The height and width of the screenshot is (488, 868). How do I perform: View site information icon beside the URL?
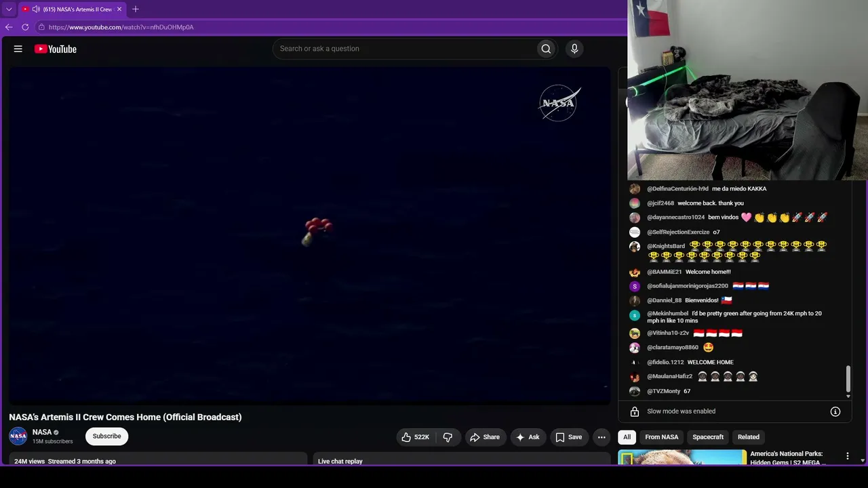coord(41,27)
